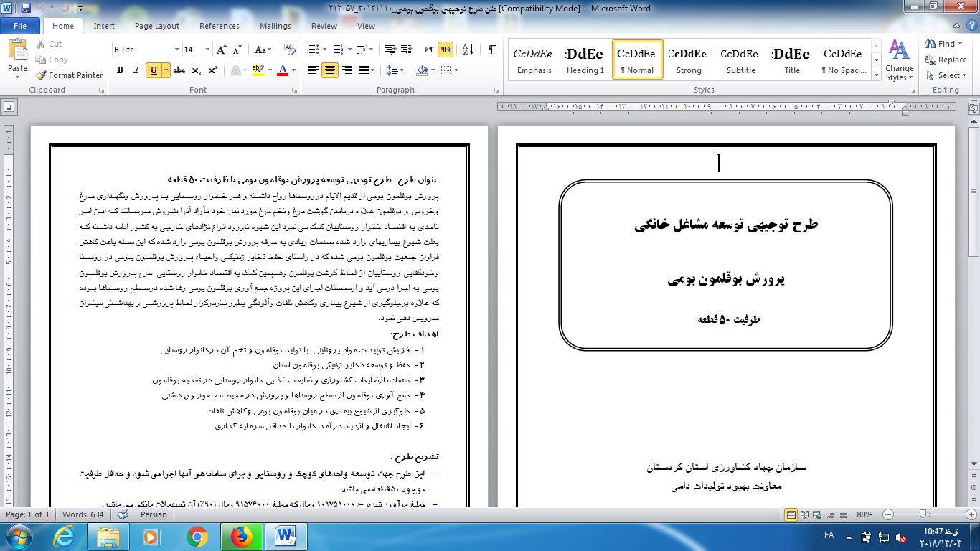Click the Grow Font icon
Image resolution: width=980 pixels, height=551 pixels.
(221, 50)
